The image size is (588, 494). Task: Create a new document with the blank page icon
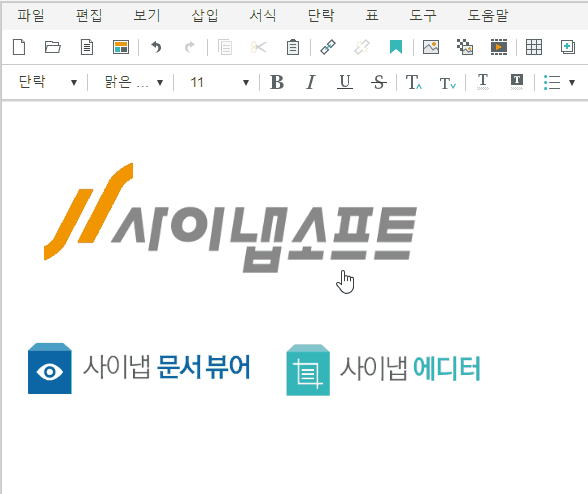pos(19,47)
